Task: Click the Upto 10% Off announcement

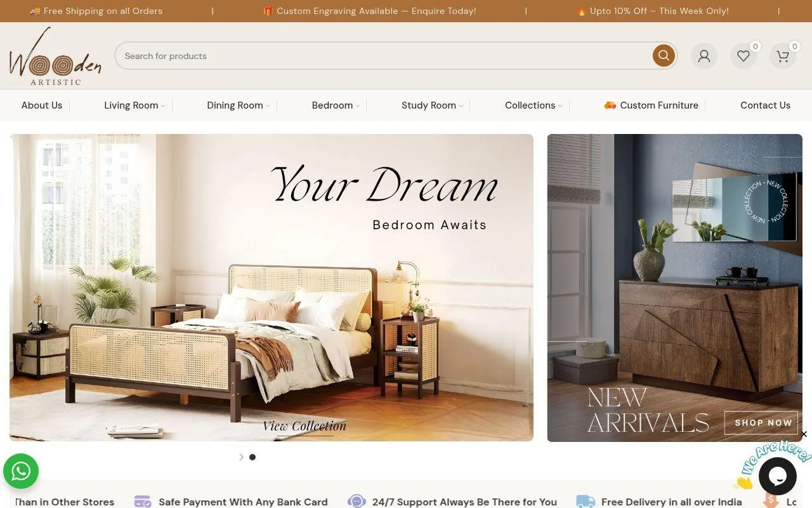Action: click(653, 11)
